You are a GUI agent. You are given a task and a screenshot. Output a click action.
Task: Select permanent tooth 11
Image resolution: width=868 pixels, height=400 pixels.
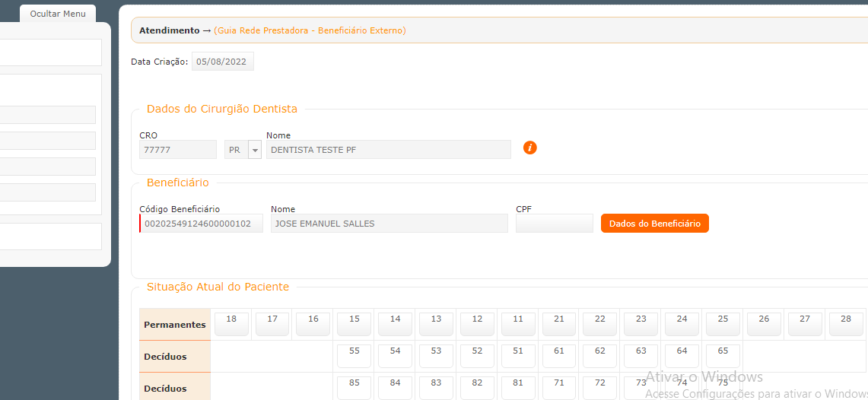(x=518, y=324)
